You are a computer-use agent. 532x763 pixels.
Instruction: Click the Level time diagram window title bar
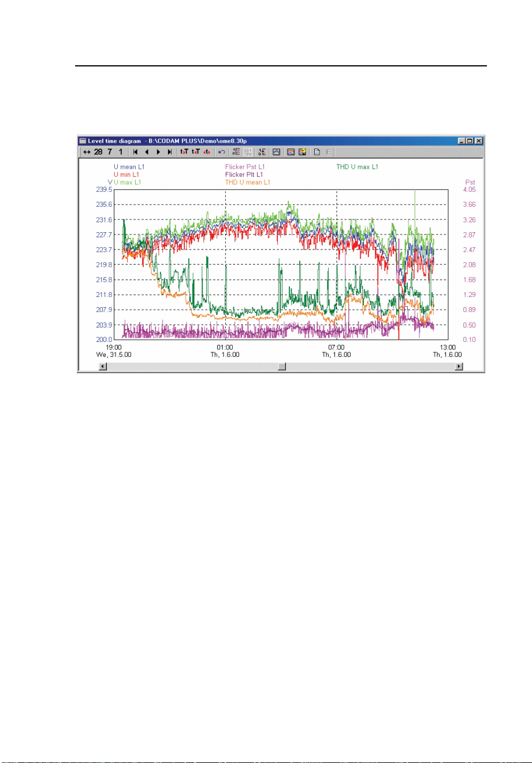tap(281, 140)
